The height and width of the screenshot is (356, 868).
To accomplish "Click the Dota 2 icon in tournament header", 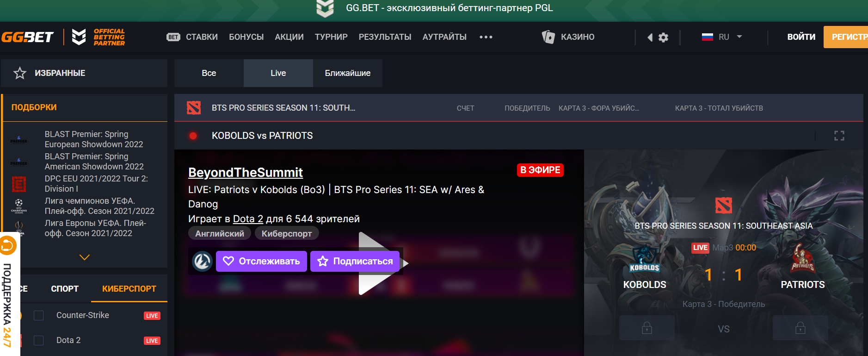I will [194, 108].
